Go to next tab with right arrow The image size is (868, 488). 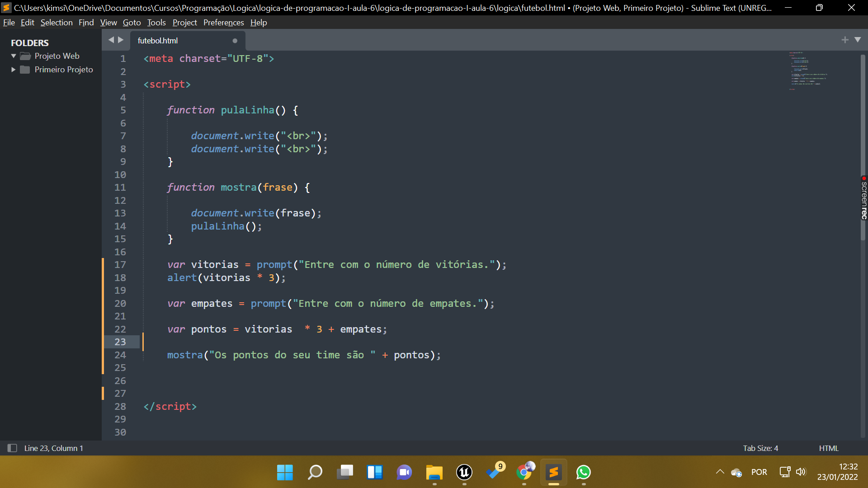click(x=121, y=40)
